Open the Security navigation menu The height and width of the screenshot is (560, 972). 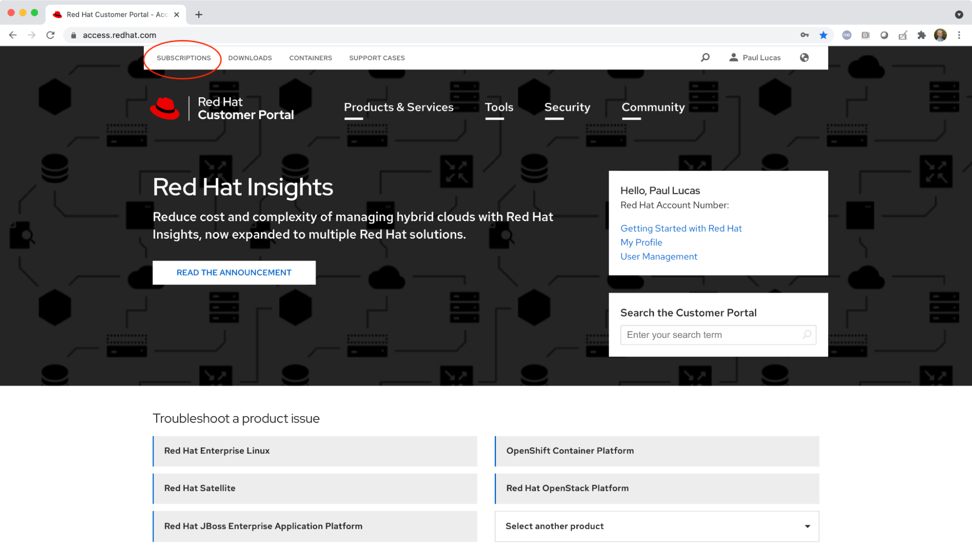pyautogui.click(x=567, y=107)
